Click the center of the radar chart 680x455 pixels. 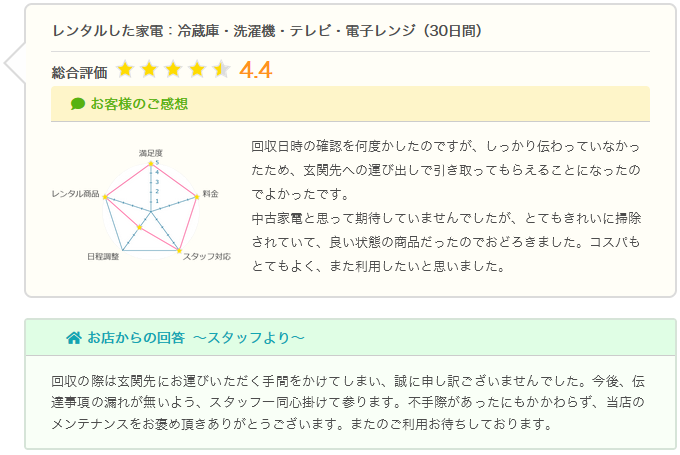pyautogui.click(x=151, y=212)
